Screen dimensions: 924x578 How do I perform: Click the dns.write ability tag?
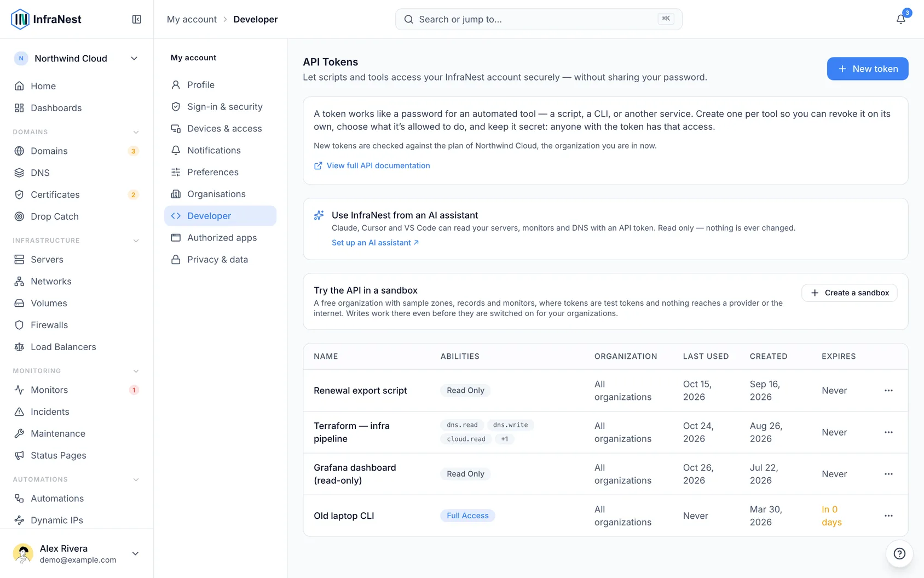tap(510, 425)
